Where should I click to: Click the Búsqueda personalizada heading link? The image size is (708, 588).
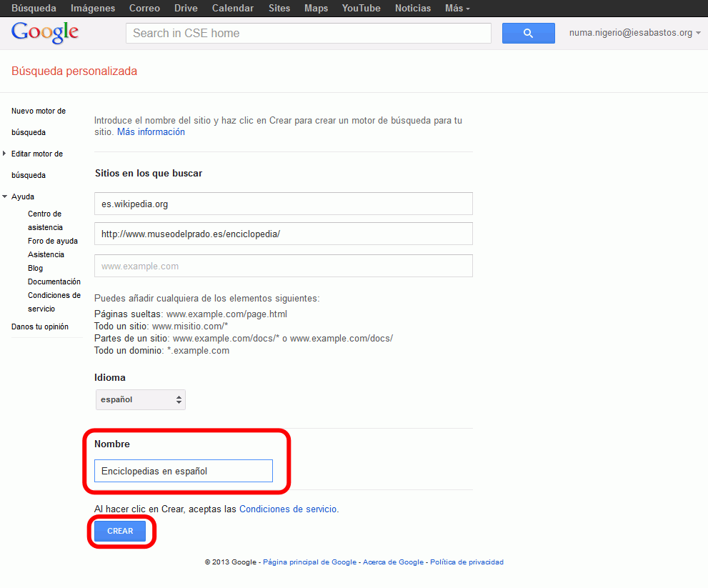tap(74, 71)
